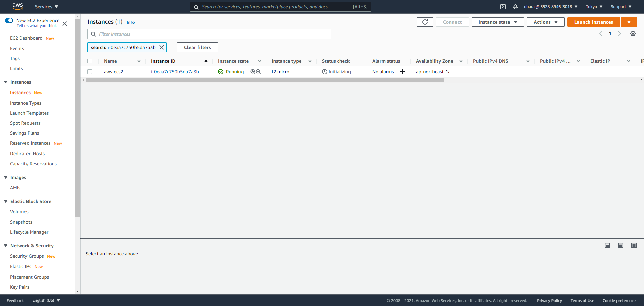This screenshot has width=644, height=306.
Task: Open AMIs in sidebar
Action: (x=15, y=188)
